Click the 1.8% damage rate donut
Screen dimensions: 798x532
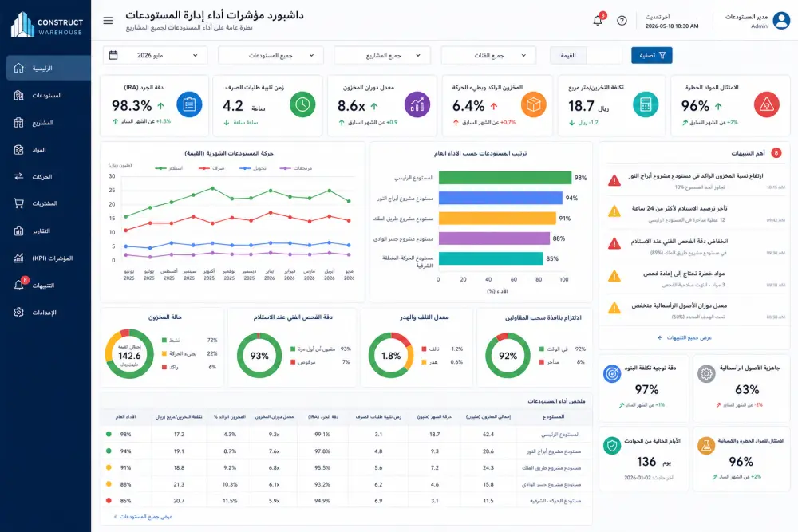(391, 356)
